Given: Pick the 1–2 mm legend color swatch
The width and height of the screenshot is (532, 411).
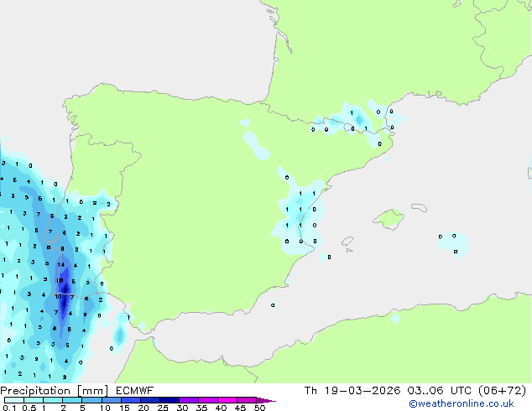Looking at the screenshot, I should 53,400.
